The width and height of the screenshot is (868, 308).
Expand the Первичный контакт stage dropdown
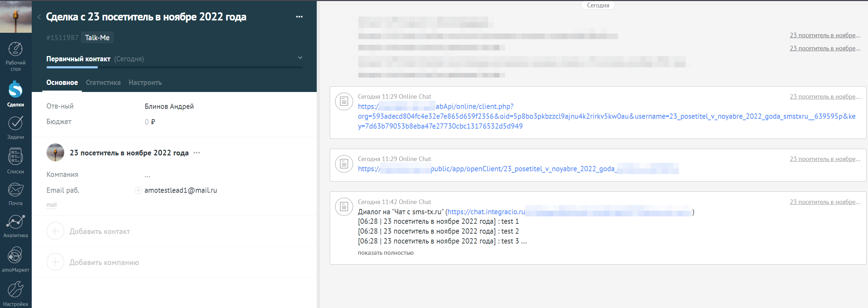pos(300,58)
